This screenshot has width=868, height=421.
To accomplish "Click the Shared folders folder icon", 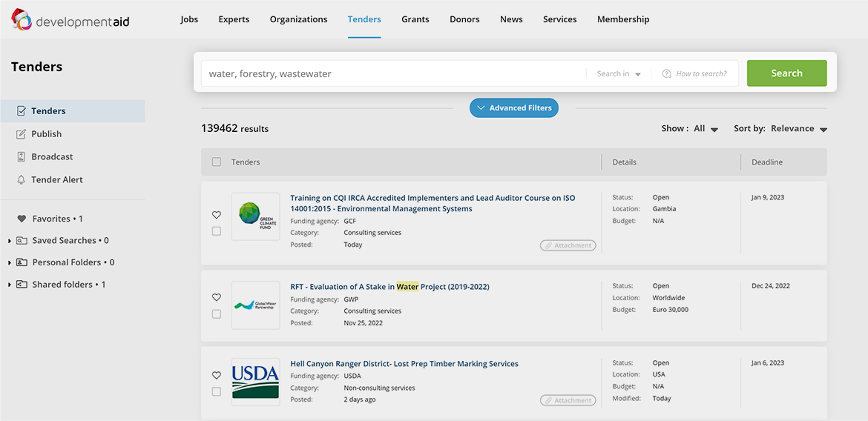I will (22, 285).
